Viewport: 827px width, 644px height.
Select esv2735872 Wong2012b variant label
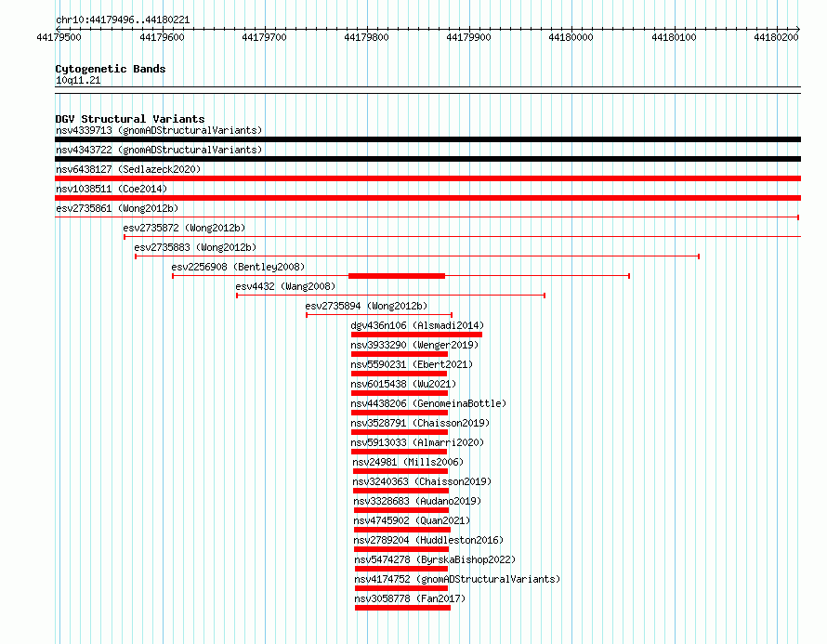(x=184, y=228)
